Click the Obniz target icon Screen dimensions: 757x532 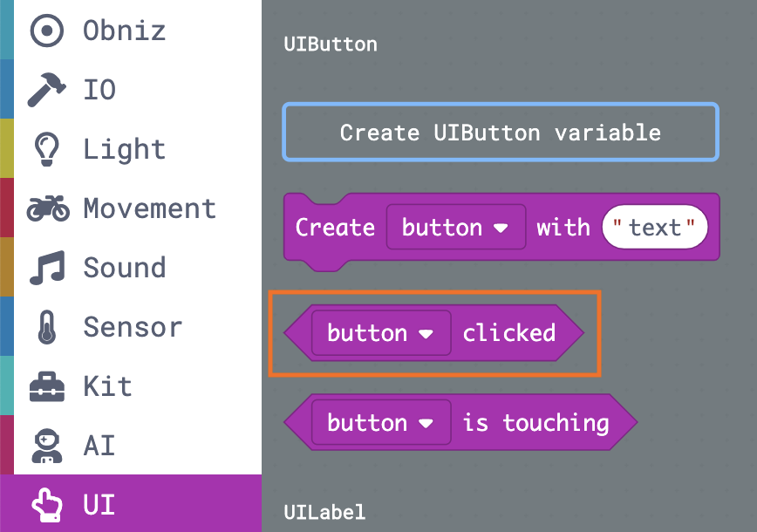(x=47, y=31)
